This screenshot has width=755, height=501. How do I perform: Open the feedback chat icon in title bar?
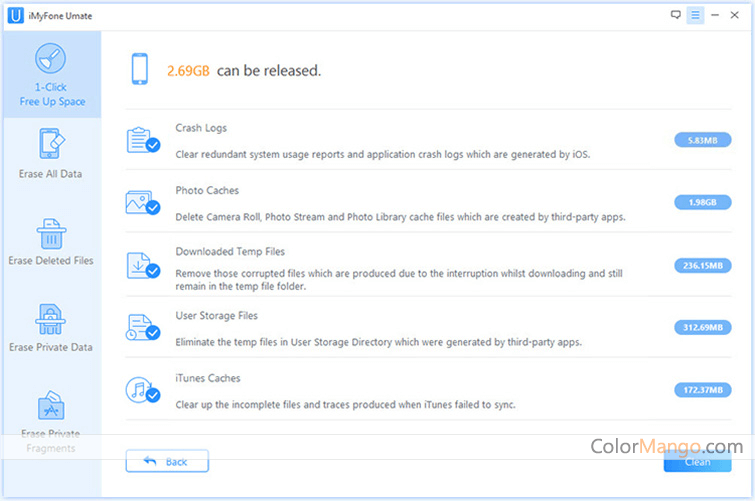pos(676,15)
